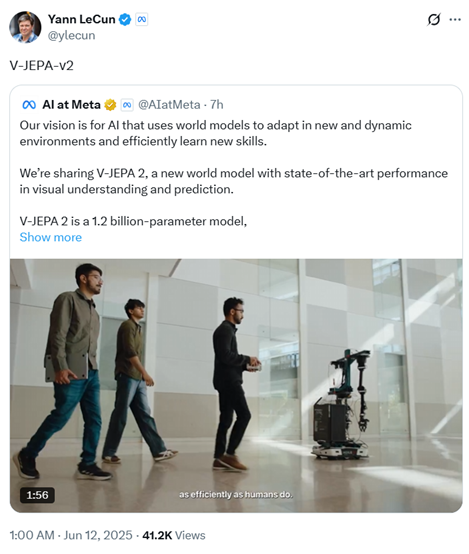The image size is (469, 554).
Task: Open Yann LeCun's profile avatar
Action: click(x=25, y=27)
